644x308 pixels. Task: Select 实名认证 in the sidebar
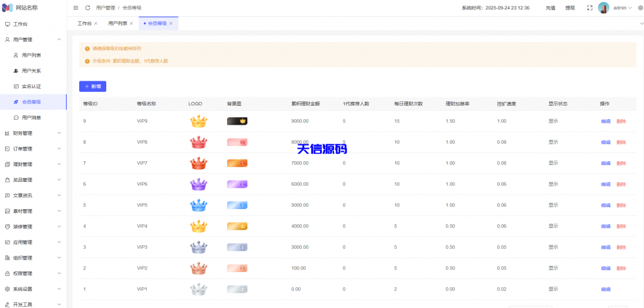[x=31, y=86]
